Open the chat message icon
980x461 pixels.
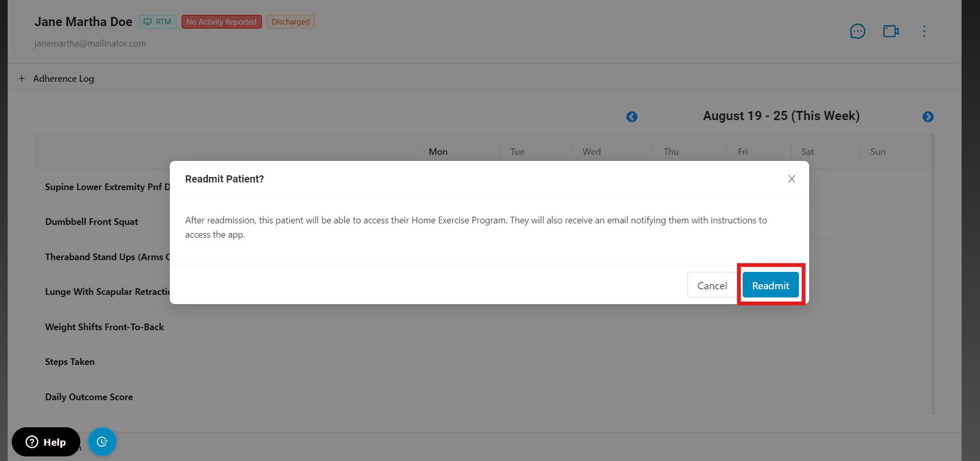point(857,31)
